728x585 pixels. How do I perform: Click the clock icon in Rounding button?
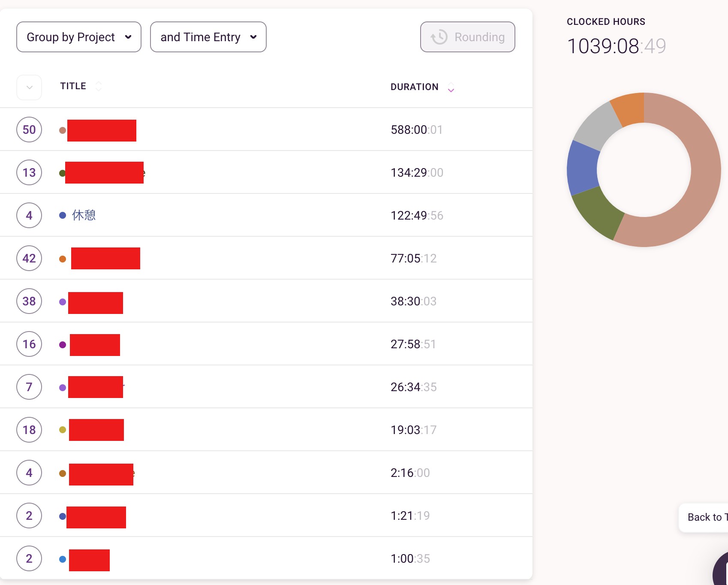439,37
